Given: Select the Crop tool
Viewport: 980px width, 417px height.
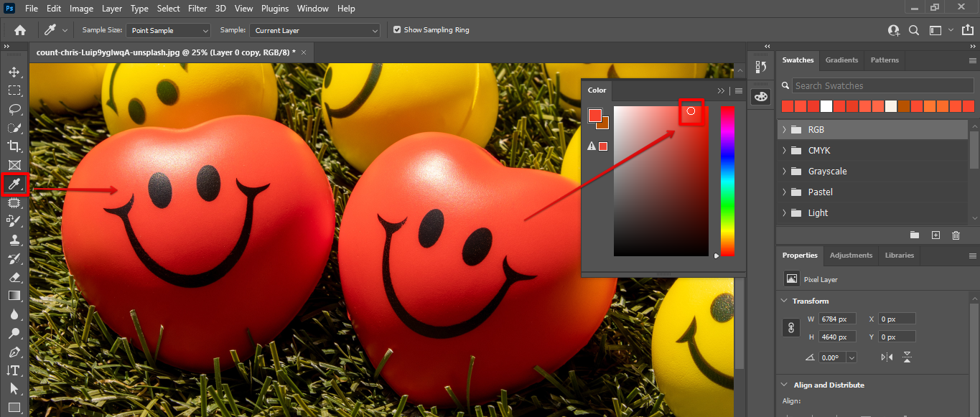Looking at the screenshot, I should point(14,147).
